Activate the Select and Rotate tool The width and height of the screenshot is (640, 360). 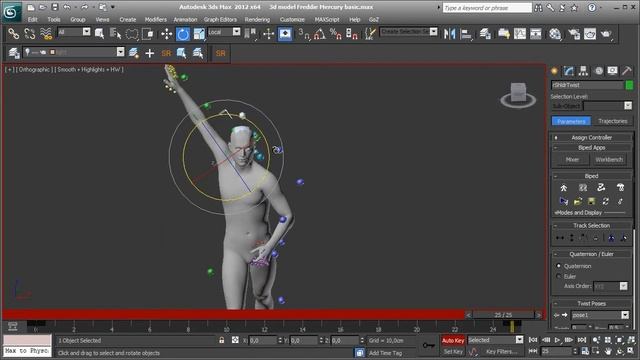(183, 33)
